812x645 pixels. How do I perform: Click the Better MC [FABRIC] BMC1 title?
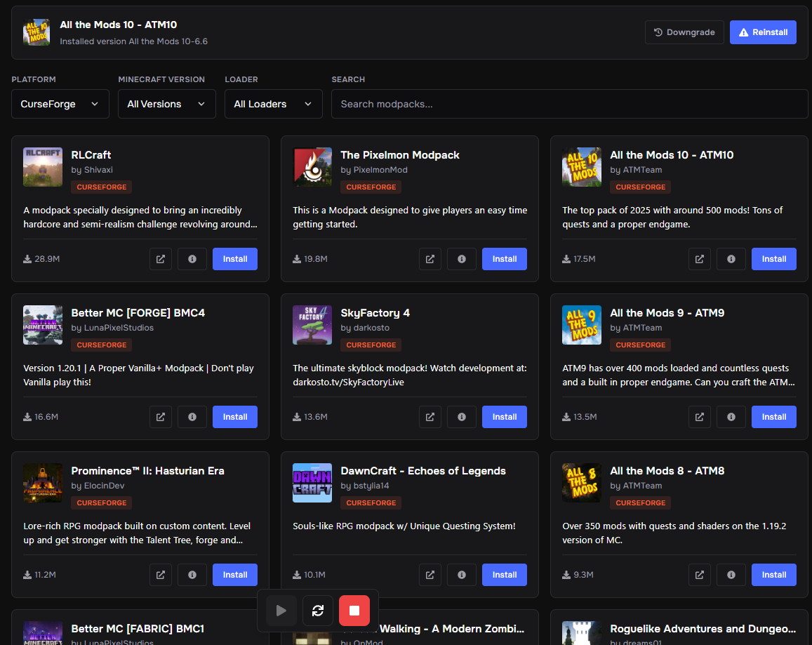138,629
